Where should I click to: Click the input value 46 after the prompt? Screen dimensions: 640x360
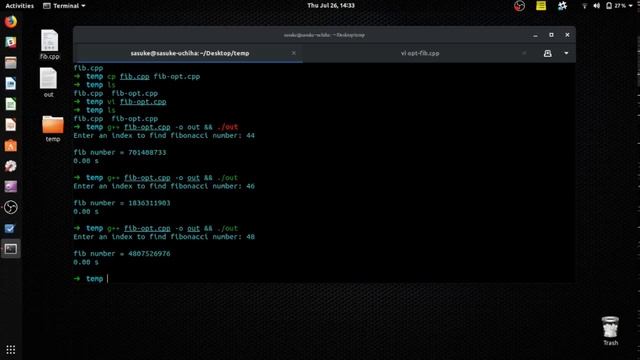[x=250, y=186]
